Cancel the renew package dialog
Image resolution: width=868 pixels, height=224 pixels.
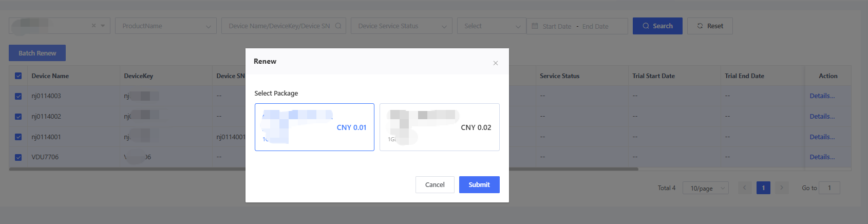tap(435, 185)
